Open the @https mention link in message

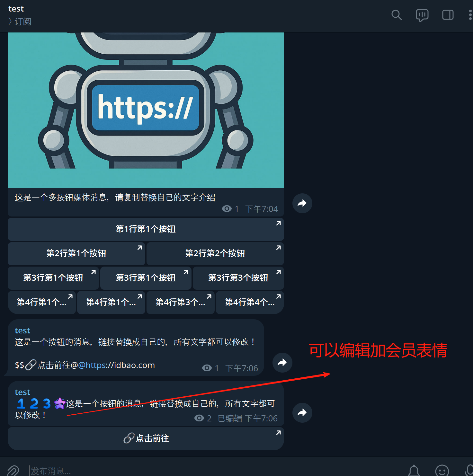tap(92, 365)
